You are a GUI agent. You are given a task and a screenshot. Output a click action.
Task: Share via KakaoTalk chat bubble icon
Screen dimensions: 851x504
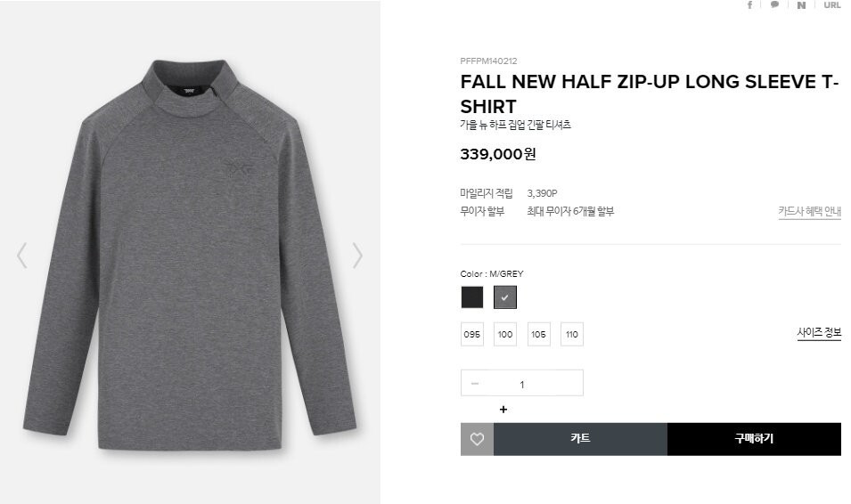pyautogui.click(x=774, y=4)
